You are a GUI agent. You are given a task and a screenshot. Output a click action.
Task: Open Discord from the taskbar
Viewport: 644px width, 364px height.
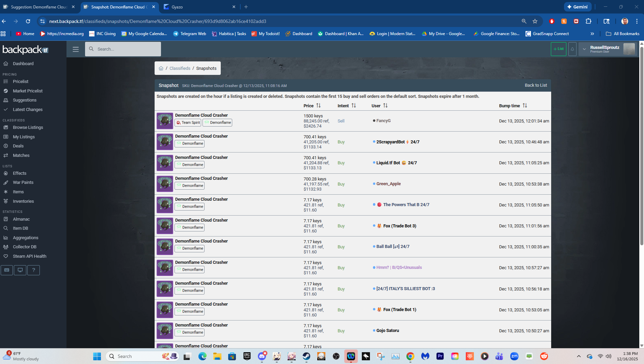262,356
